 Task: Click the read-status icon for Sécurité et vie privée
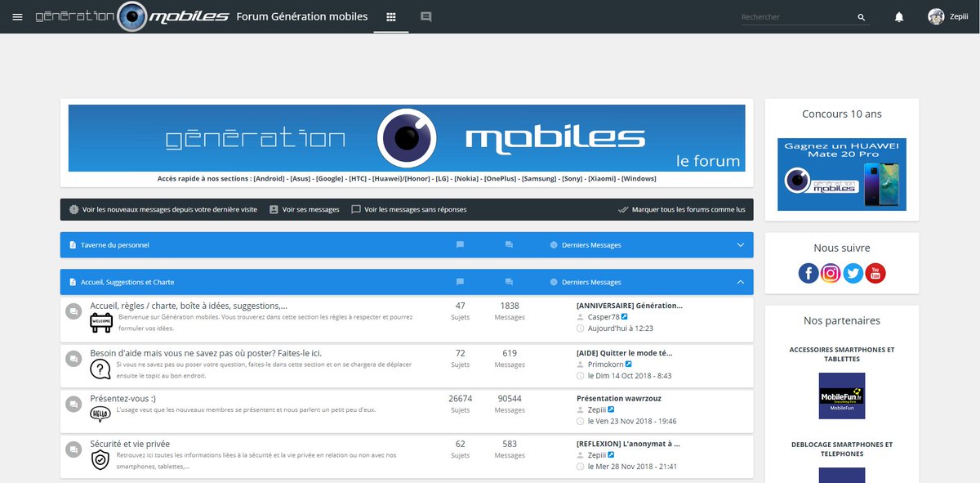(73, 449)
